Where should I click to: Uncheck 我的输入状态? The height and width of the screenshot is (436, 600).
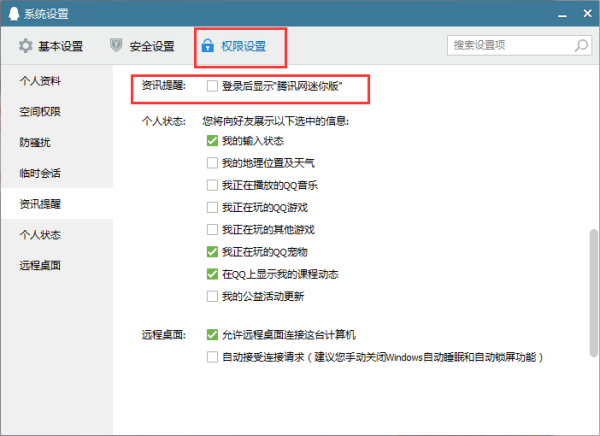pos(212,141)
